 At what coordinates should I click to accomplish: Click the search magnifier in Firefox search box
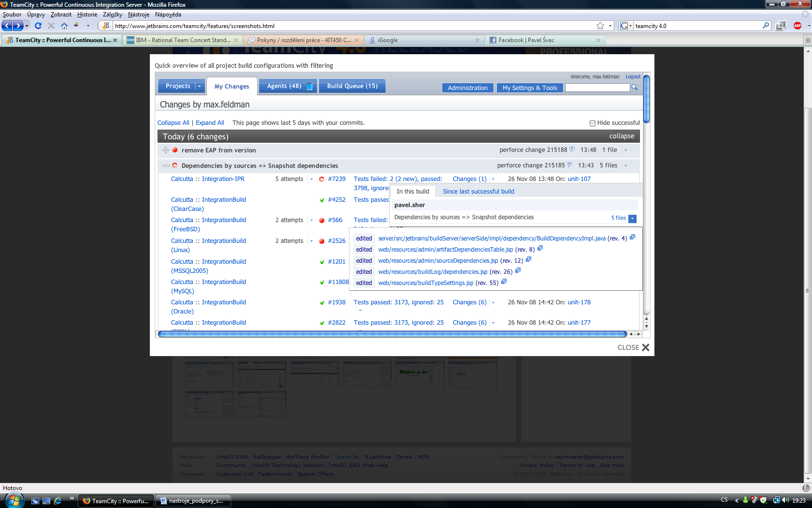[x=766, y=26]
